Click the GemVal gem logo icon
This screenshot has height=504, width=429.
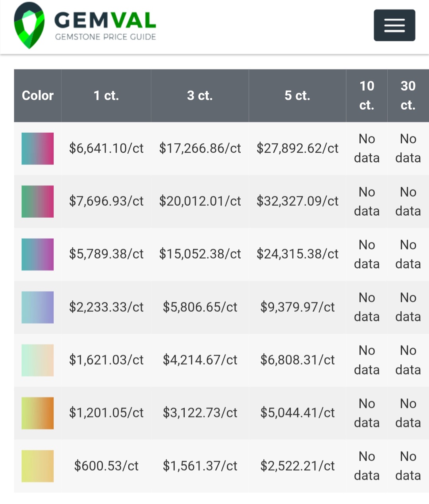point(29,25)
